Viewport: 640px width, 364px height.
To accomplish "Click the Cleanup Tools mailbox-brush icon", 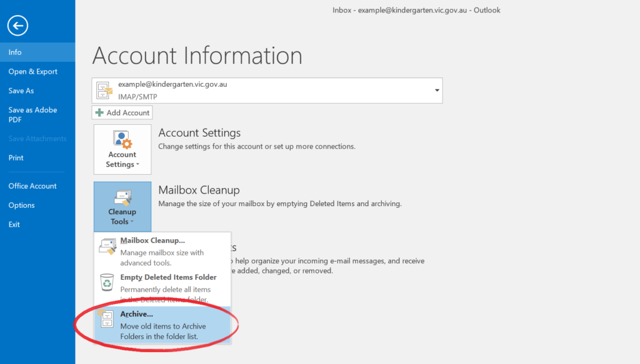I will (122, 198).
